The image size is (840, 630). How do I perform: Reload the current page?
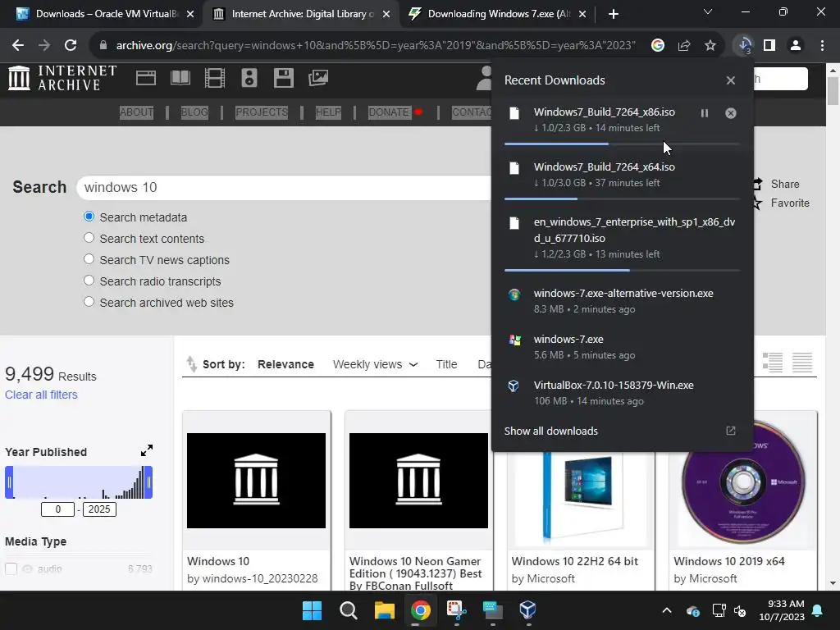(71, 46)
